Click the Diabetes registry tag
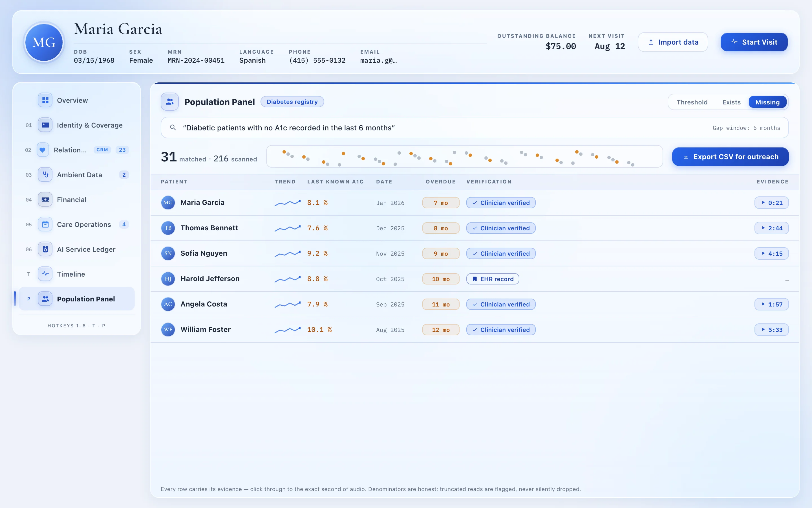Image resolution: width=812 pixels, height=508 pixels. [292, 102]
